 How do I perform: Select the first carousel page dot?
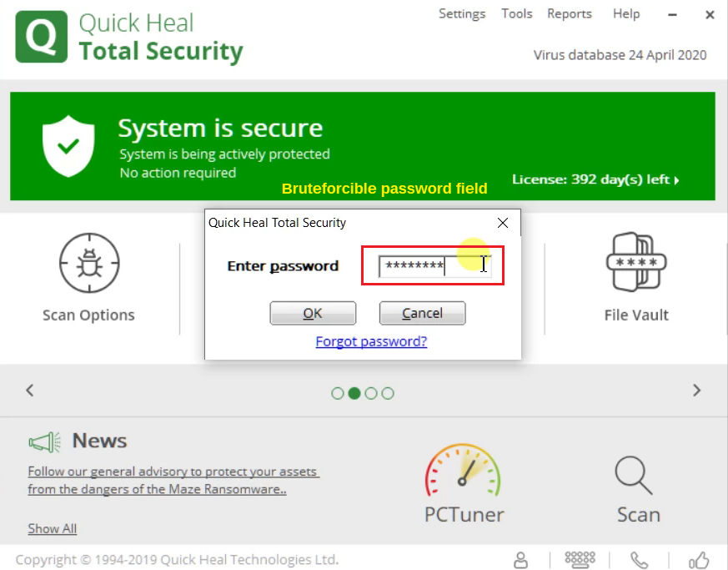coord(338,393)
